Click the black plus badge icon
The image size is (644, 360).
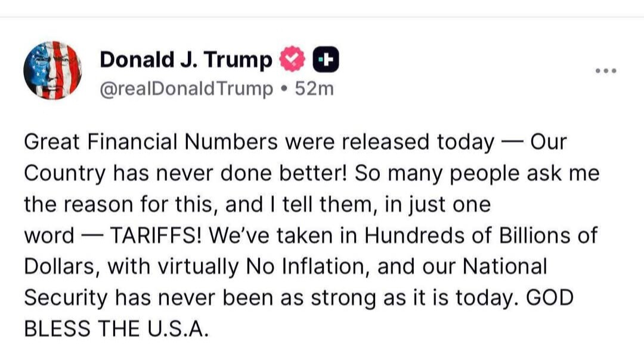[326, 59]
